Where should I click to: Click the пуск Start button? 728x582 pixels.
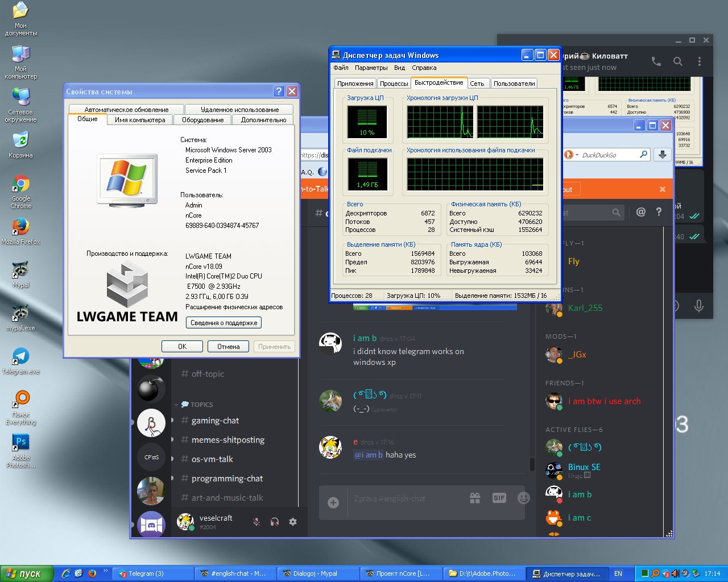27,573
